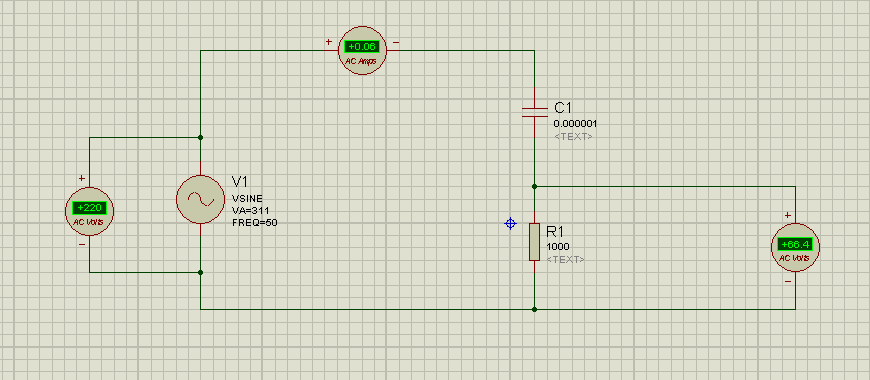This screenshot has height=380, width=870.
Task: Click the blue crosshair origin marker
Action: [510, 224]
